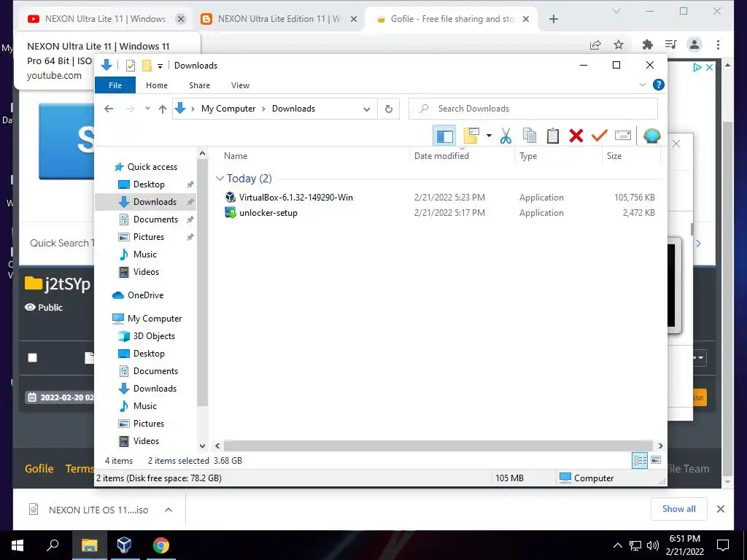This screenshot has width=747, height=560.
Task: Close the Chrome downloads bar
Action: click(720, 509)
